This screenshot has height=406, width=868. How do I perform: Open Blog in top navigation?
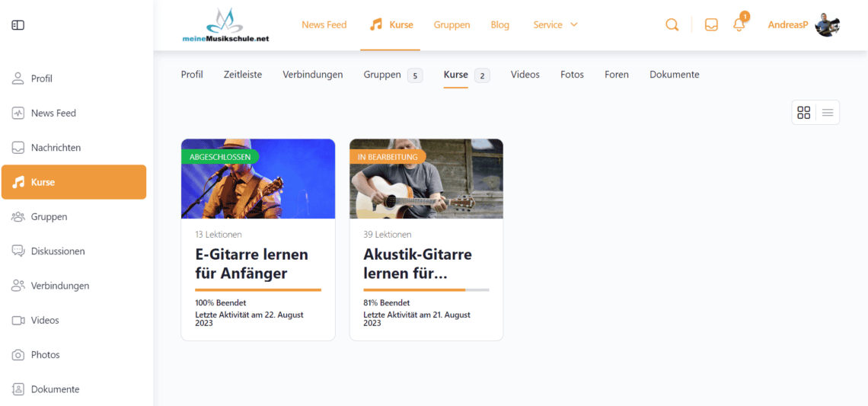500,25
